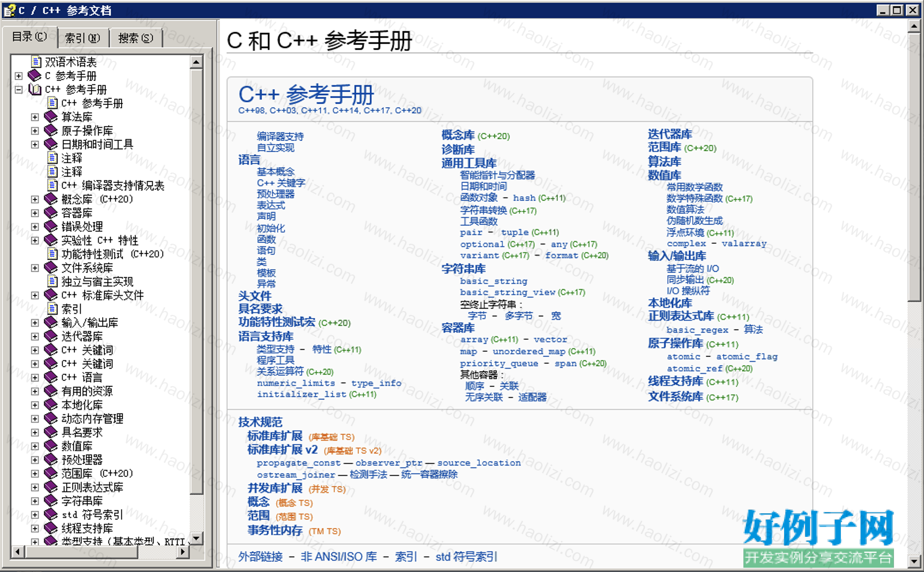Open the priority_queue link
924x572 pixels.
tap(499, 364)
